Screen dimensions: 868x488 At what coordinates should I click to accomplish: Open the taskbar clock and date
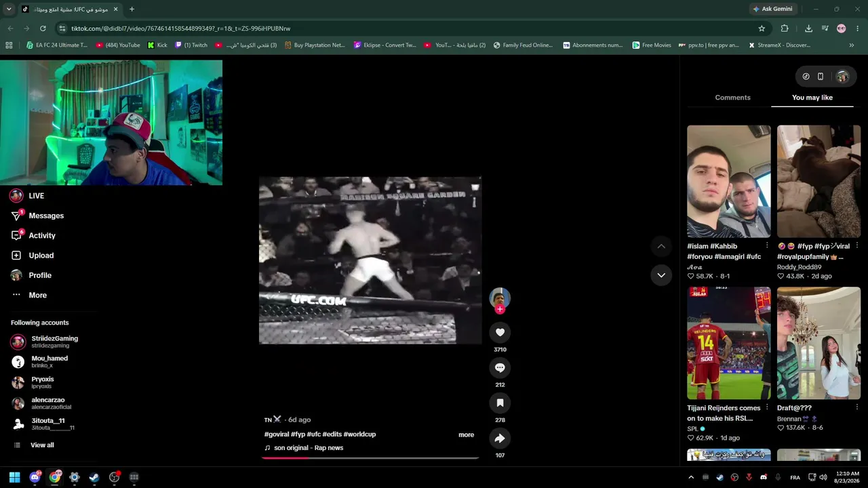[846, 477]
